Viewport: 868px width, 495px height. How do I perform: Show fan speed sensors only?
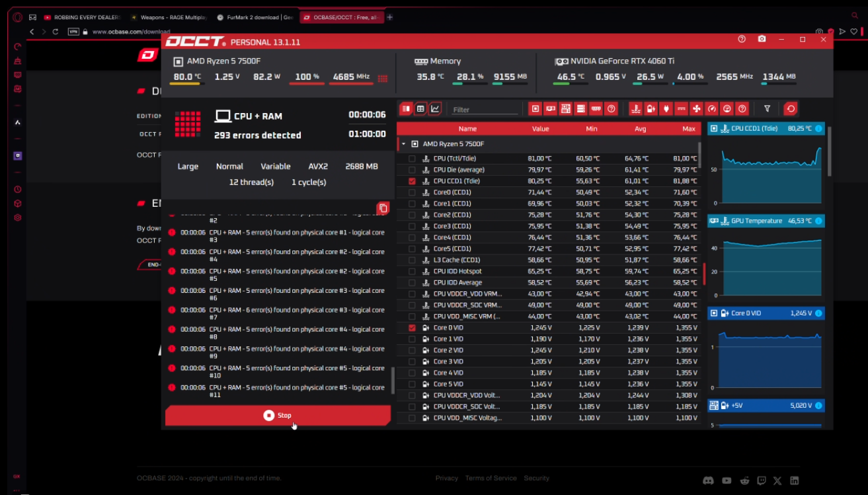pyautogui.click(x=697, y=108)
